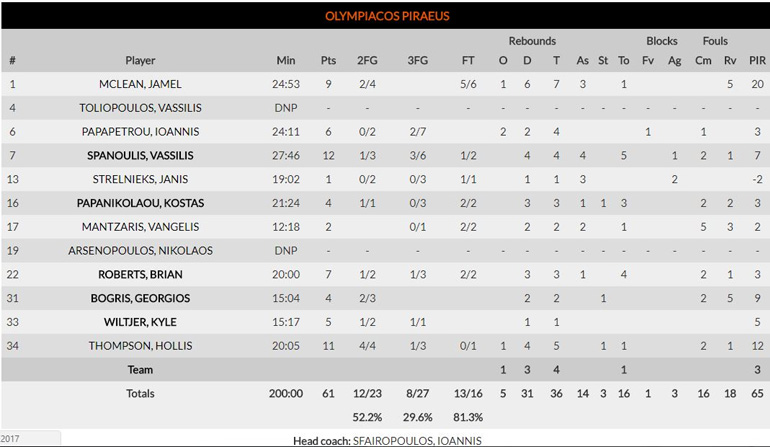The width and height of the screenshot is (770, 447).
Task: Click the Olympiacos Piraeus team header
Action: [386, 16]
